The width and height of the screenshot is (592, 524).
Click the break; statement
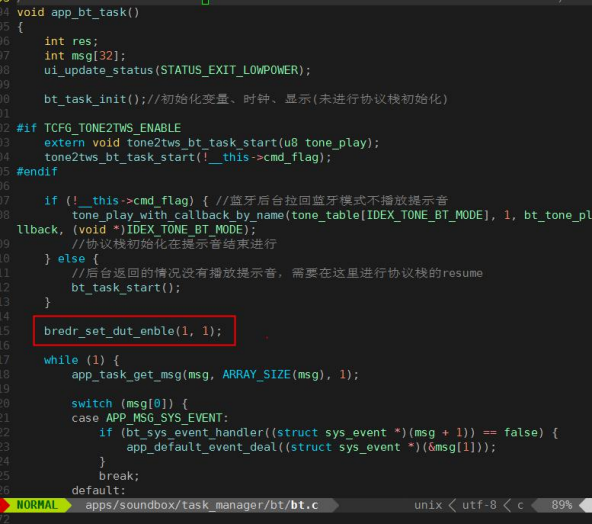click(119, 476)
